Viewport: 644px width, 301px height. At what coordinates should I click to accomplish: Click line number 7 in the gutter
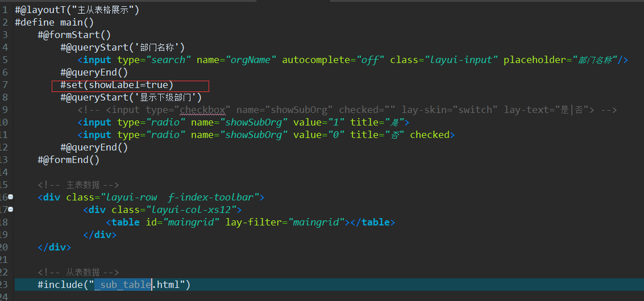5,85
